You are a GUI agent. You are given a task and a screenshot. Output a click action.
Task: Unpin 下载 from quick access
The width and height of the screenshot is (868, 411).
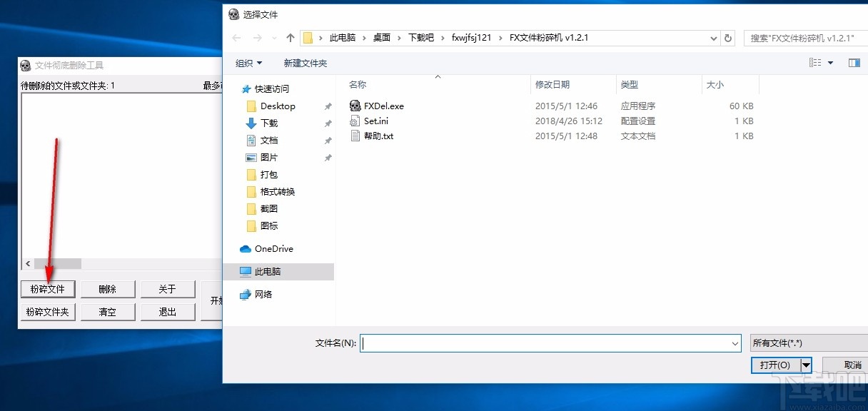pyautogui.click(x=328, y=123)
